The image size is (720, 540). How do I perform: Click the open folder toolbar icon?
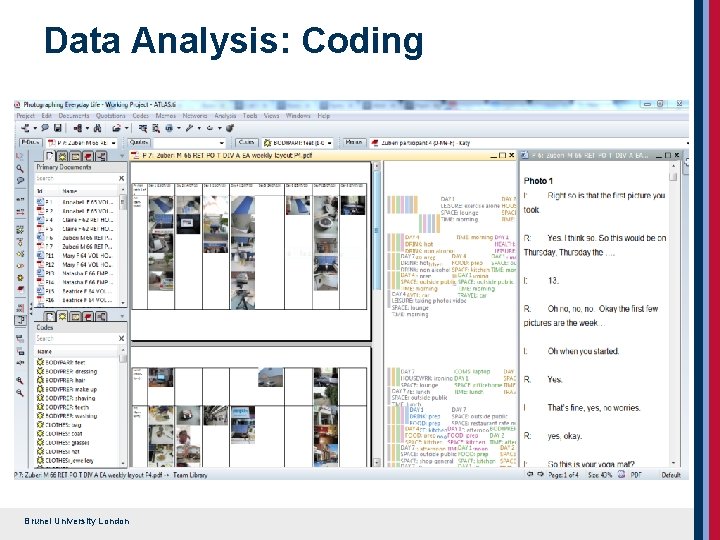(116, 128)
